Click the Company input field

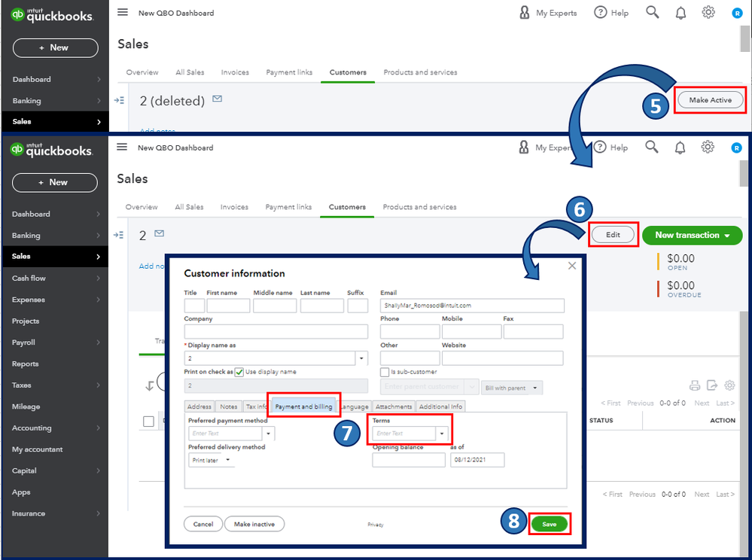[x=276, y=332]
